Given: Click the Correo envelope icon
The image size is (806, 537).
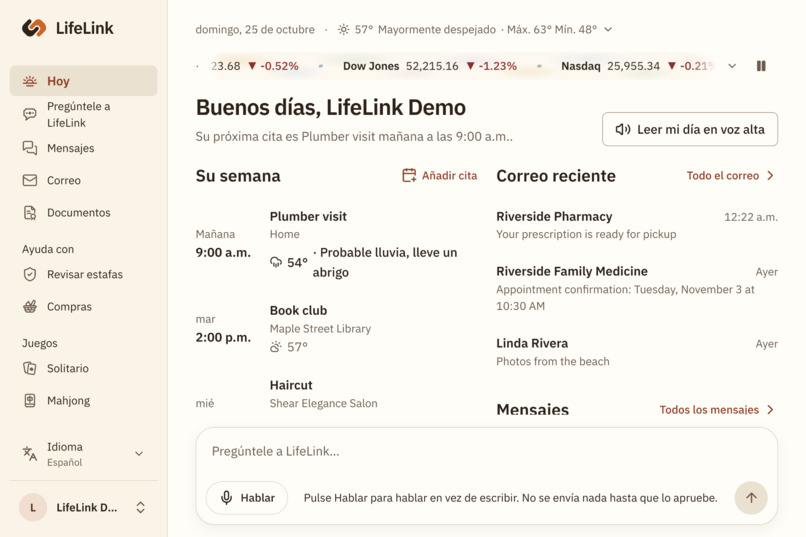Looking at the screenshot, I should 30,180.
